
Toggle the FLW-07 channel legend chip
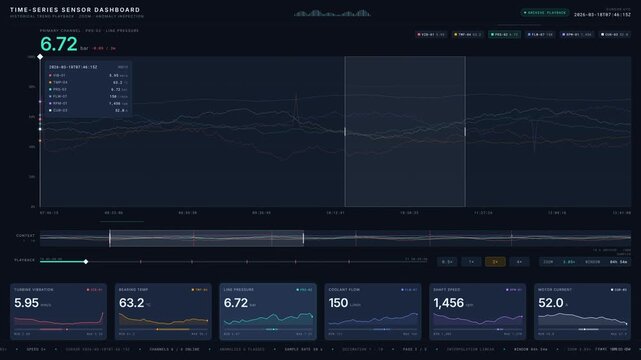coord(540,35)
